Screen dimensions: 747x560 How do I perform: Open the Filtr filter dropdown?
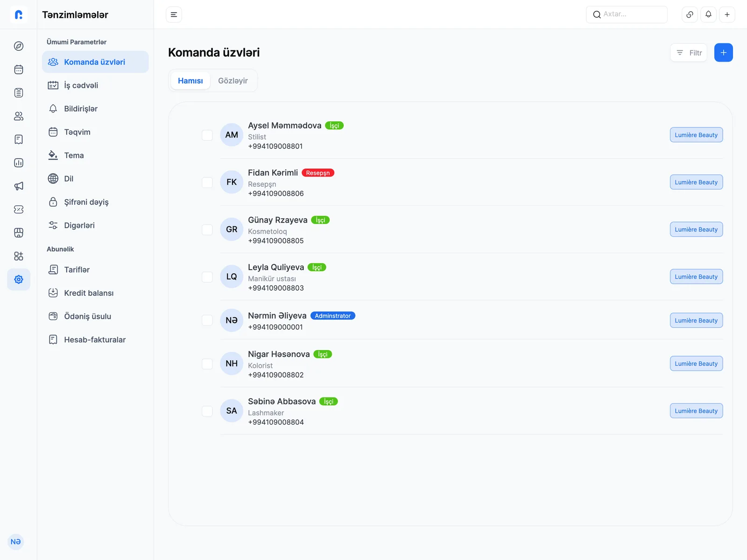coord(689,53)
